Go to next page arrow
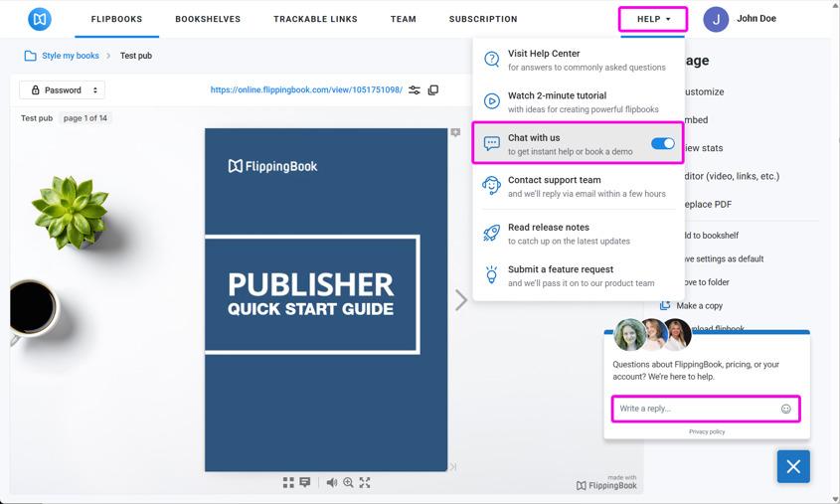Viewport: 840px width, 504px height. [460, 300]
